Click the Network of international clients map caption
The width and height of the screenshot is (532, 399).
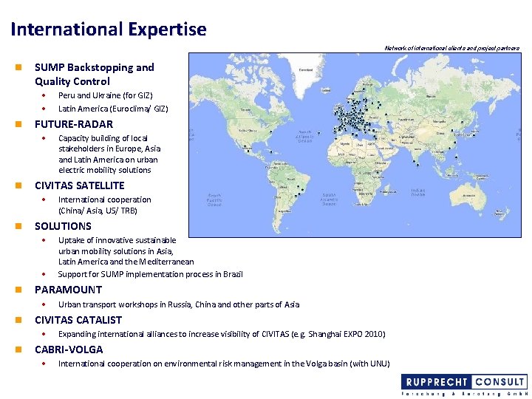coord(451,48)
